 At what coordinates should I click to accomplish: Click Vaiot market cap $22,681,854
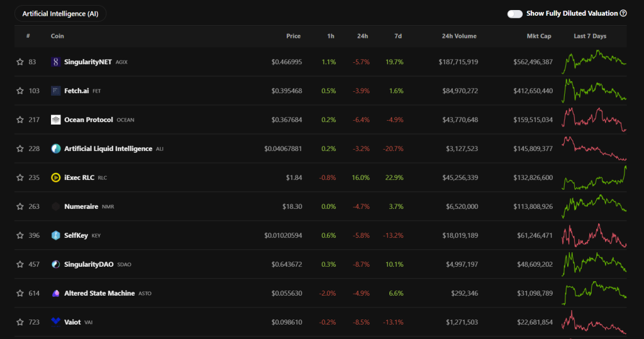[535, 322]
